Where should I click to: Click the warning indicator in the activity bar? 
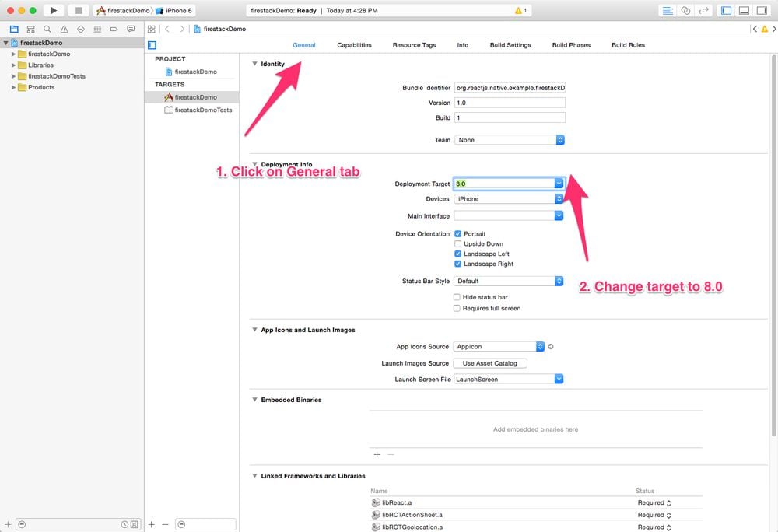tap(520, 10)
